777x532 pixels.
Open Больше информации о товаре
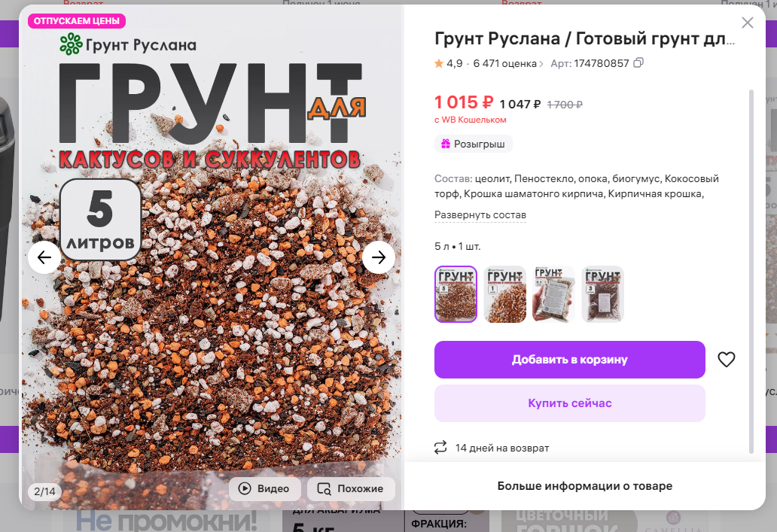[585, 486]
